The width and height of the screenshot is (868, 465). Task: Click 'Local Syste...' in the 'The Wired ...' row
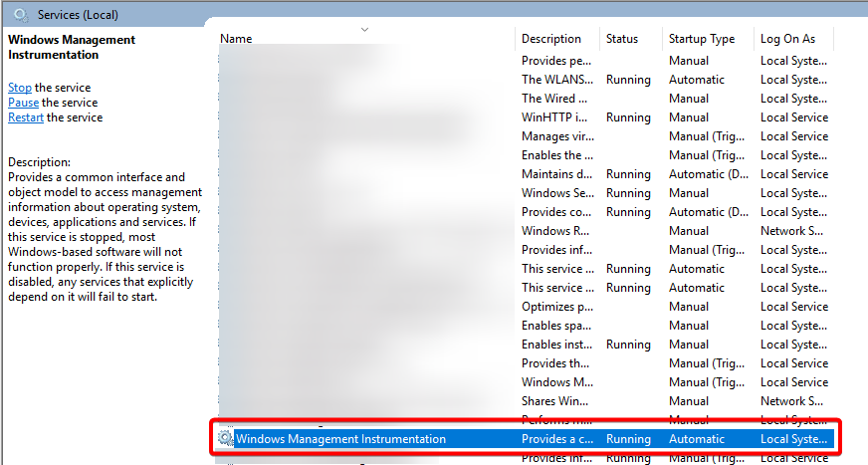[x=793, y=99]
